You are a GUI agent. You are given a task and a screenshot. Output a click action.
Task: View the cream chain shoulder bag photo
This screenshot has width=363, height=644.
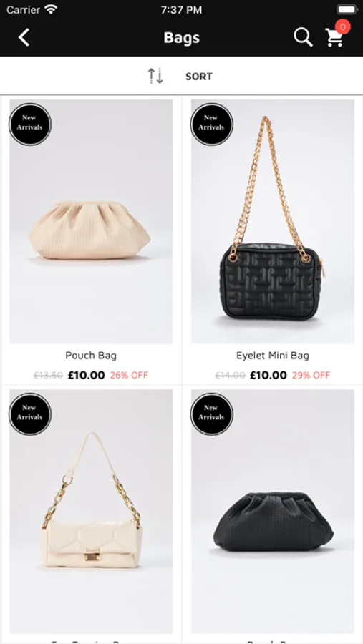point(91,512)
